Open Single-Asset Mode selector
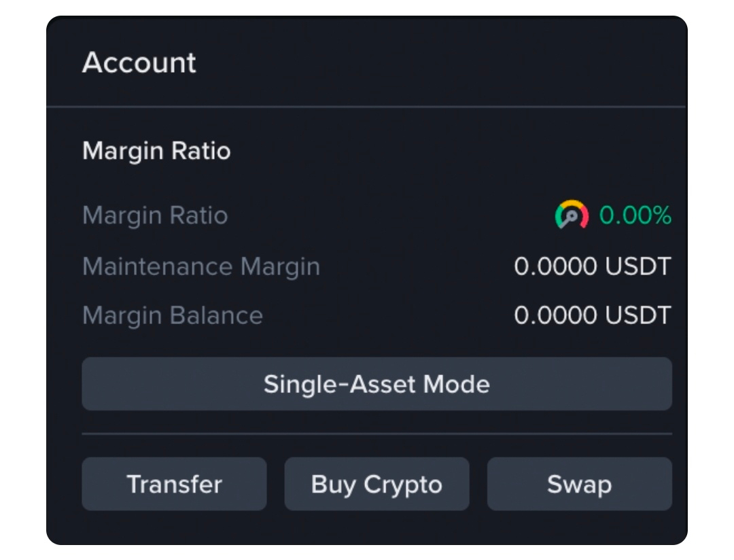 pos(377,384)
